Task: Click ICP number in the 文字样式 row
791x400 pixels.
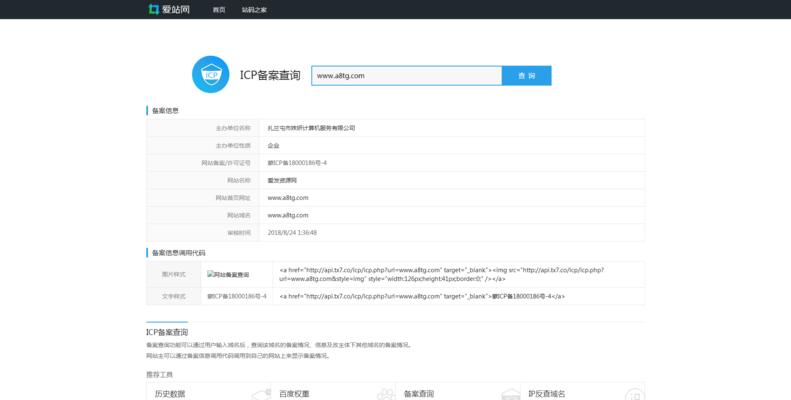Action: coord(237,296)
